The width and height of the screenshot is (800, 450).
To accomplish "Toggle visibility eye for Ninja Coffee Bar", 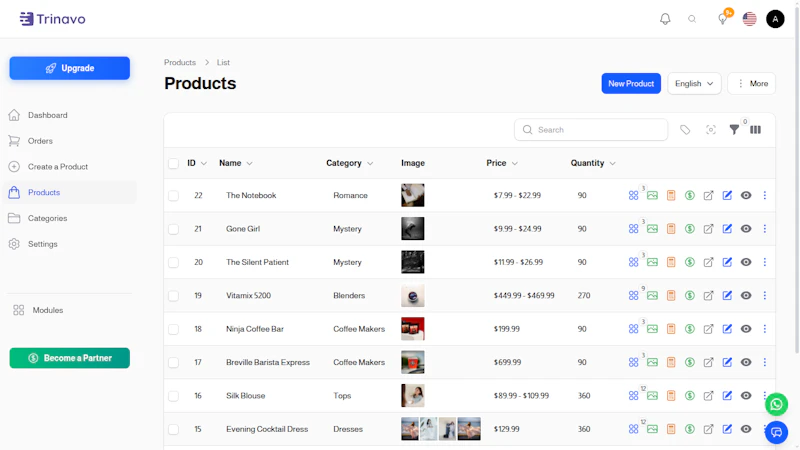I will 746,329.
